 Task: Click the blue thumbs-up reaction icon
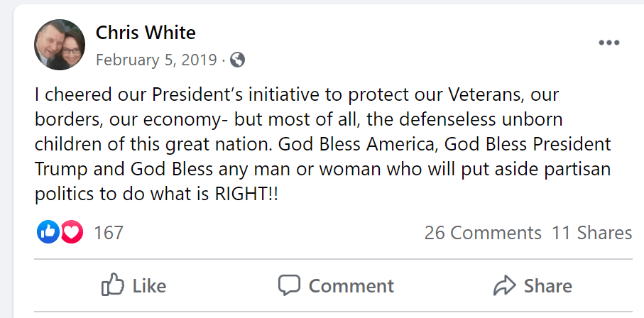coord(48,231)
